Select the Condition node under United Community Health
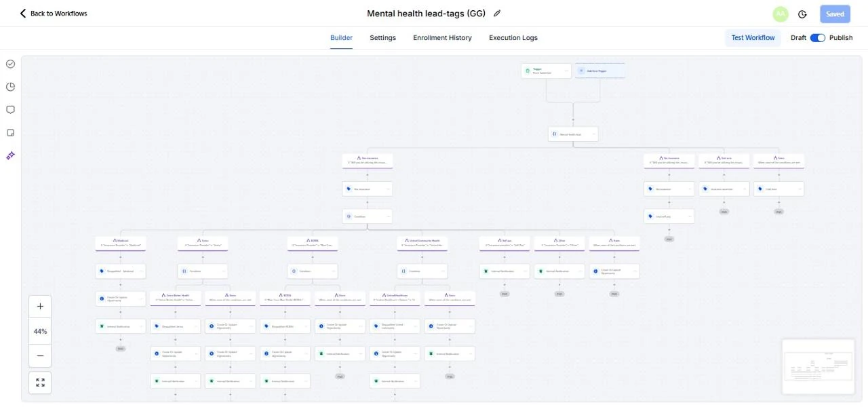Viewport: 868px width, 407px height. pos(422,271)
